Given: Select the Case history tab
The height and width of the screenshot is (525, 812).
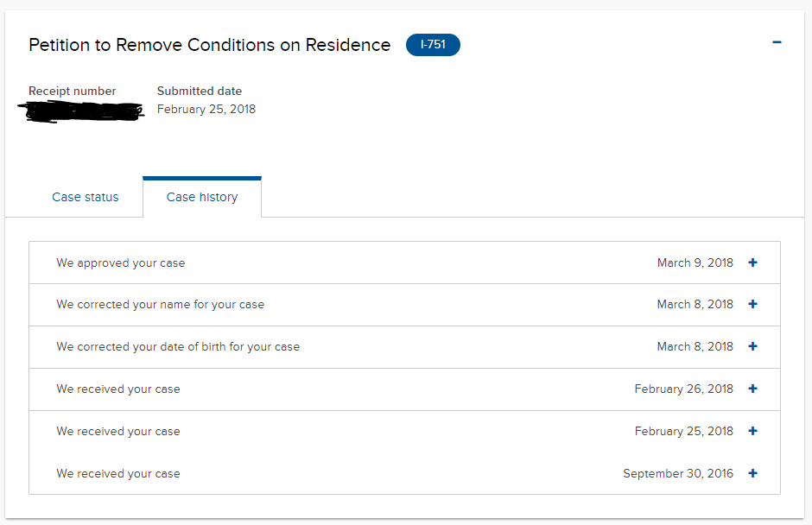Looking at the screenshot, I should 202,197.
